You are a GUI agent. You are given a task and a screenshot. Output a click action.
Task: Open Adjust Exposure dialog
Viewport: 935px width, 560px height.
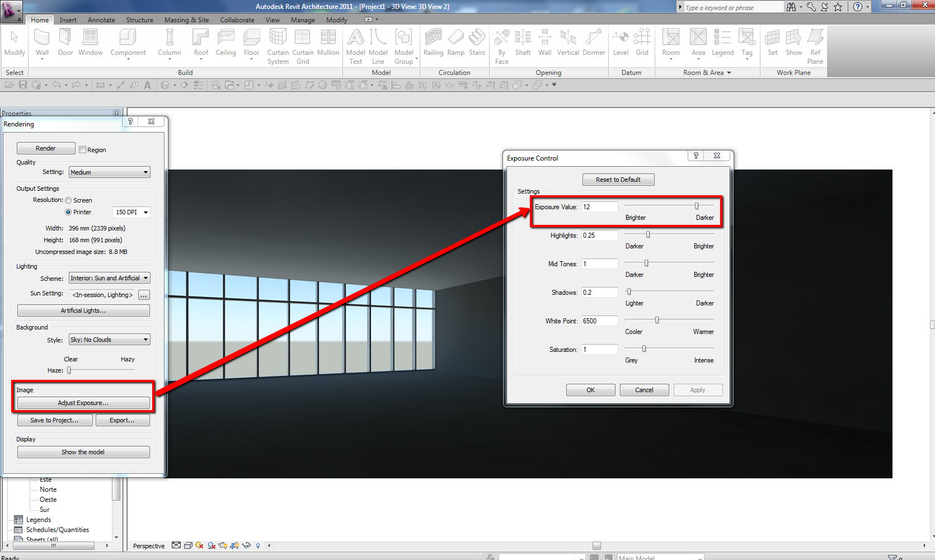(83, 403)
